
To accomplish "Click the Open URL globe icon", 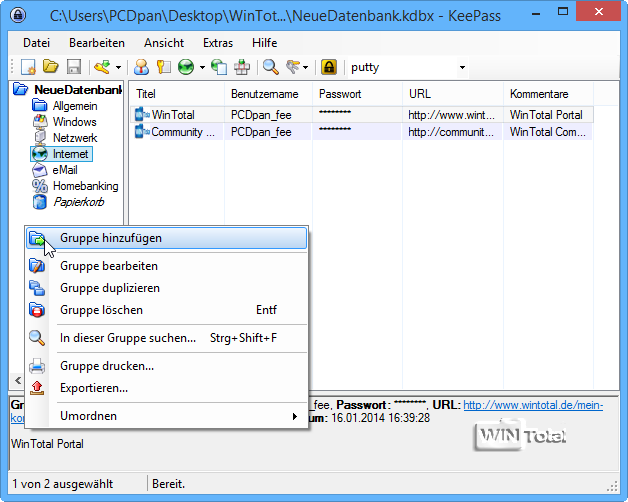I will (x=186, y=67).
